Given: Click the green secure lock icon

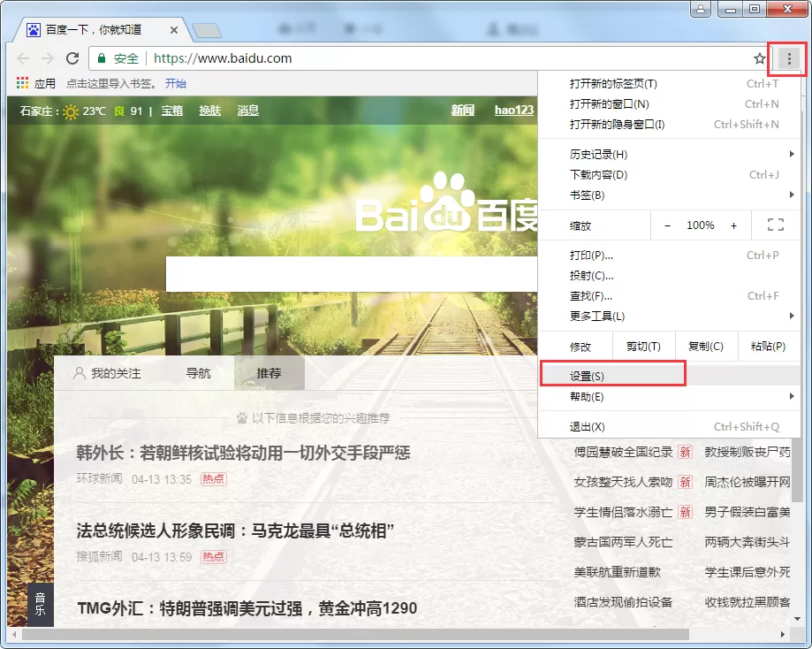Looking at the screenshot, I should [x=102, y=58].
